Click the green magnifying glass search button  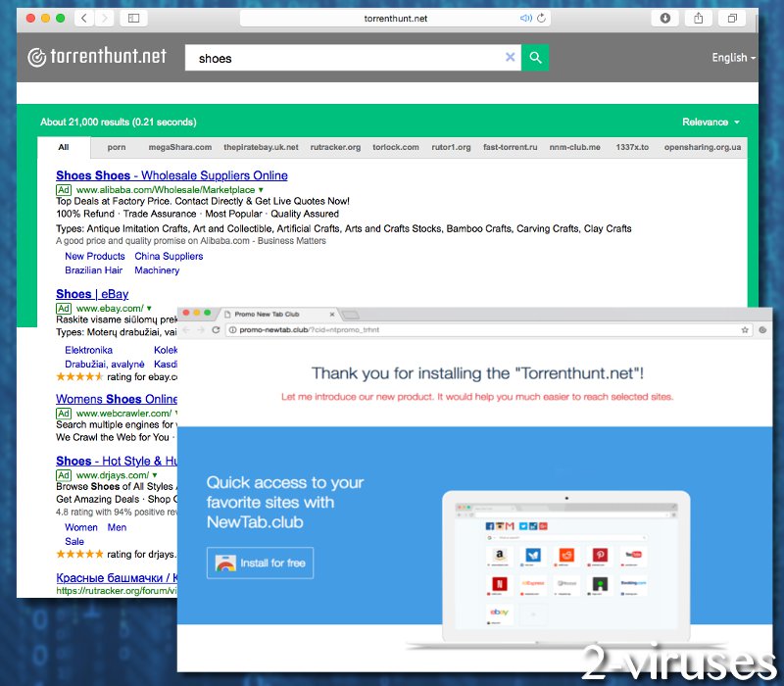(x=535, y=58)
